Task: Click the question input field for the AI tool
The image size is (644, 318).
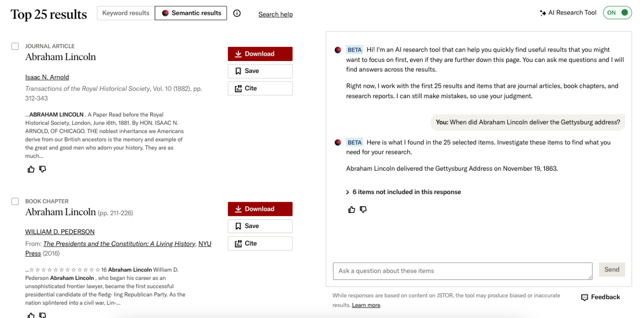Action: (462, 271)
